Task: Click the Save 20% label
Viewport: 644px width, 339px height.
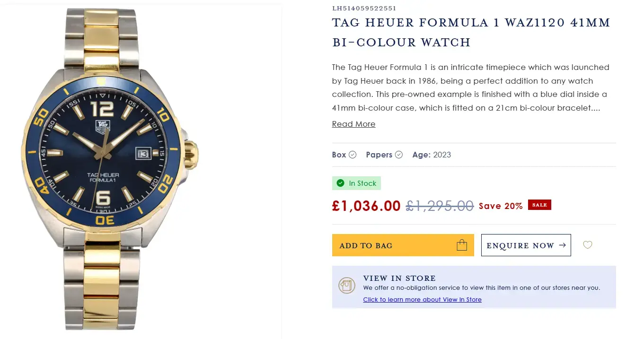Action: tap(501, 206)
